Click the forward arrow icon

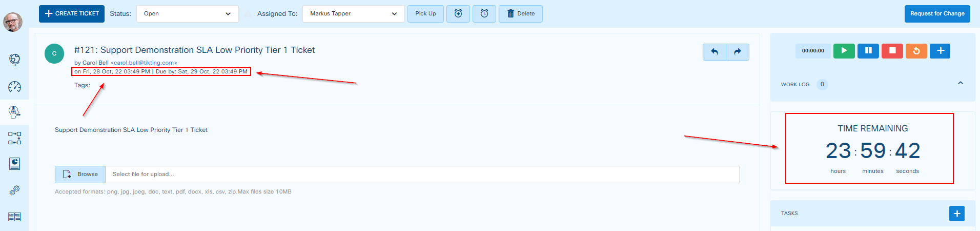pos(738,52)
